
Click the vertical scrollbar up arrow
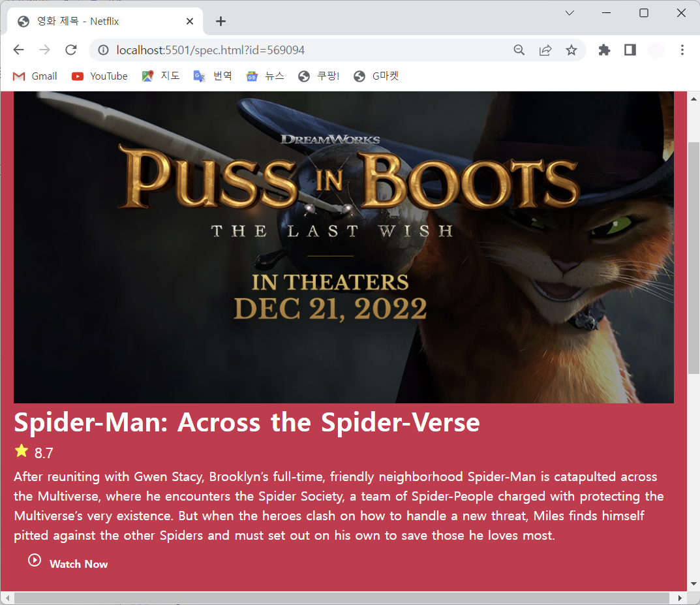click(x=693, y=99)
